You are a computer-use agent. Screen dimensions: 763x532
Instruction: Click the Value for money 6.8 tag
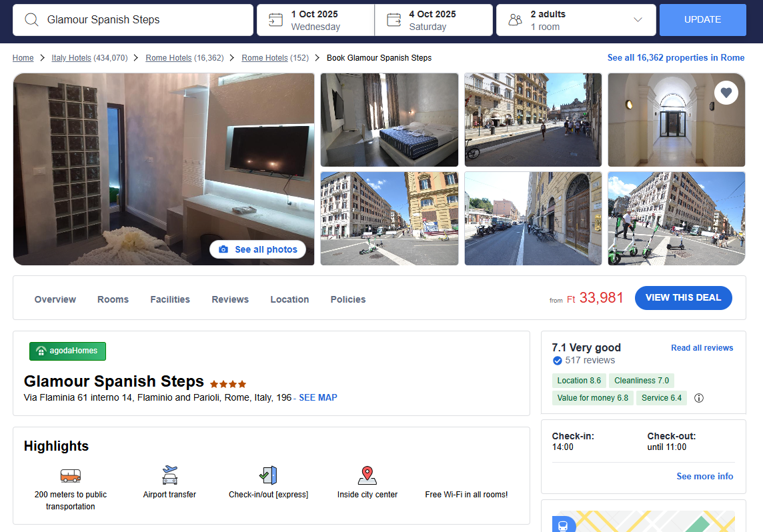click(592, 398)
